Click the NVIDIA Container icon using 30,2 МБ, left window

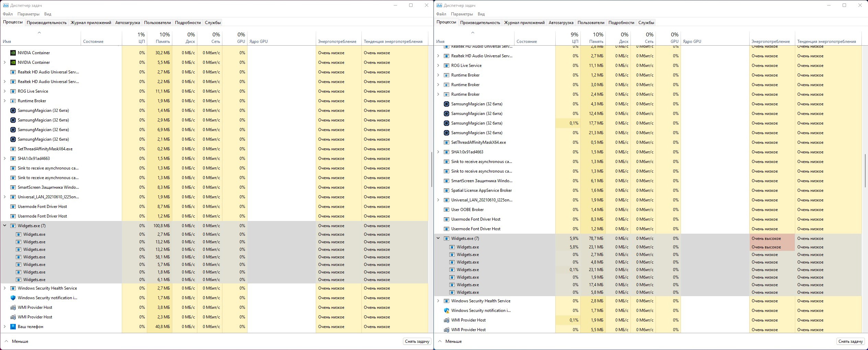click(x=13, y=53)
